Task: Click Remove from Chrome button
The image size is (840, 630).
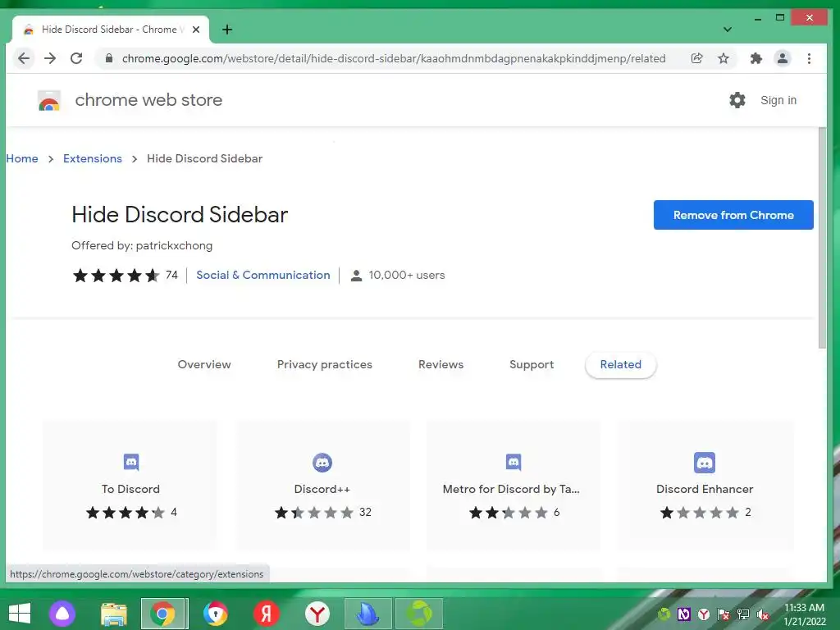Action: (733, 215)
